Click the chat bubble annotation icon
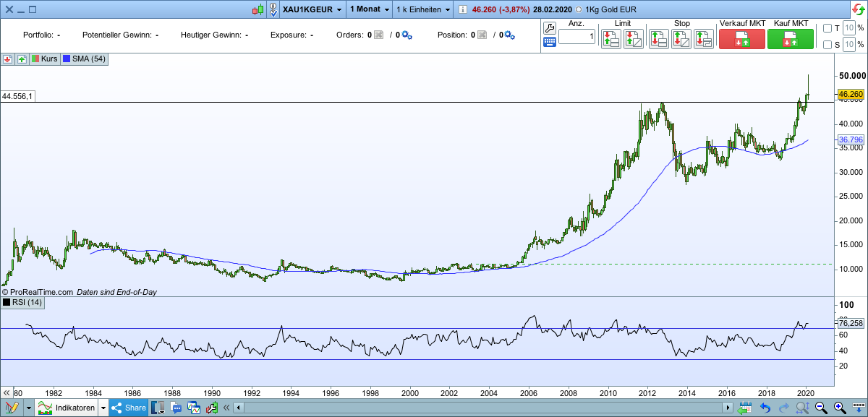The height and width of the screenshot is (417, 868). [x=176, y=407]
